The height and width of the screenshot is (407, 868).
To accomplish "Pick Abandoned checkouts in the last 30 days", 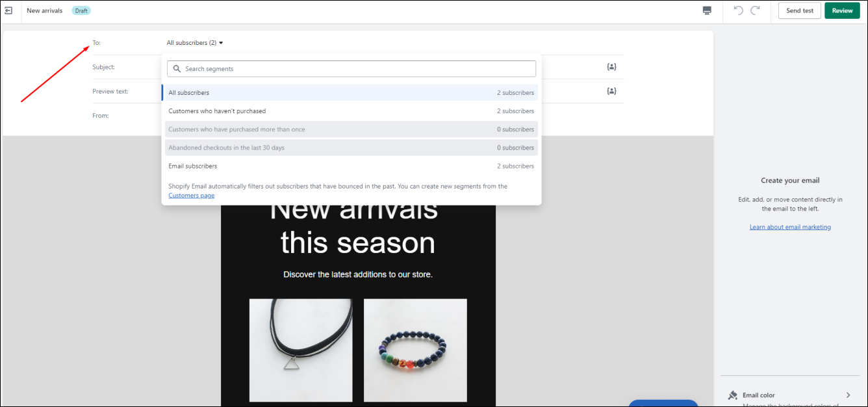I will tap(351, 148).
